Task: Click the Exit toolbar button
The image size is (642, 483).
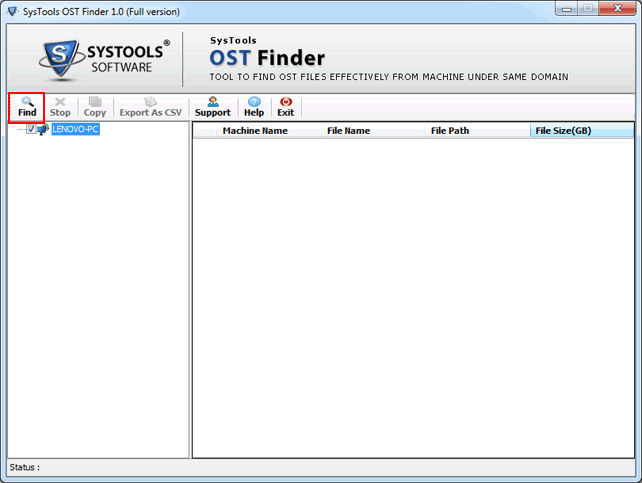Action: 286,107
